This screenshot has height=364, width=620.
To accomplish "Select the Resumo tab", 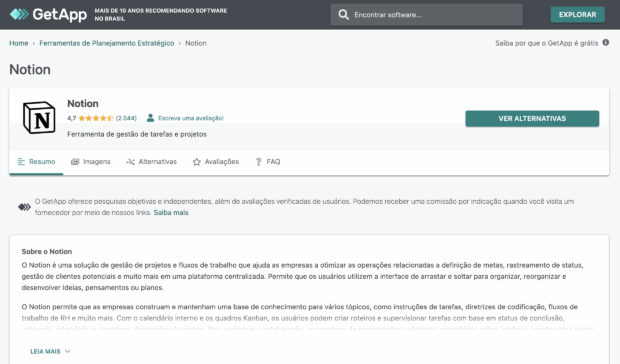I will coord(36,162).
